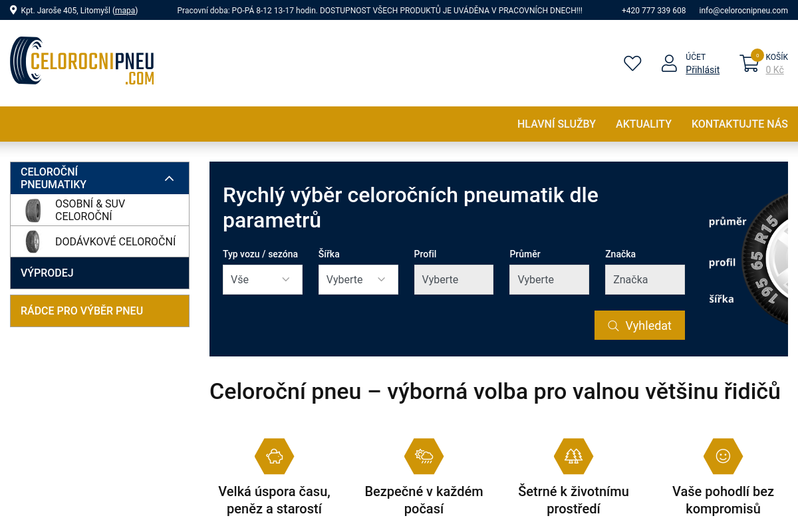Open the wishlist heart icon

click(632, 63)
